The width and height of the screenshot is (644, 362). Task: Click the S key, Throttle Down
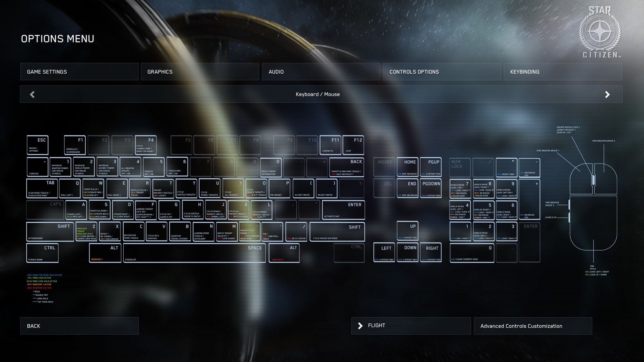(99, 210)
